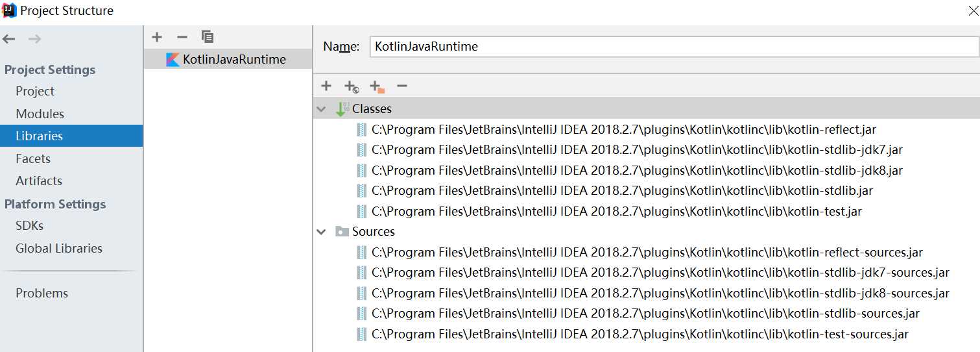Viewport: 980px width, 352px height.
Task: Click jar icon of kotlin-stdlib.jar
Action: (x=362, y=191)
